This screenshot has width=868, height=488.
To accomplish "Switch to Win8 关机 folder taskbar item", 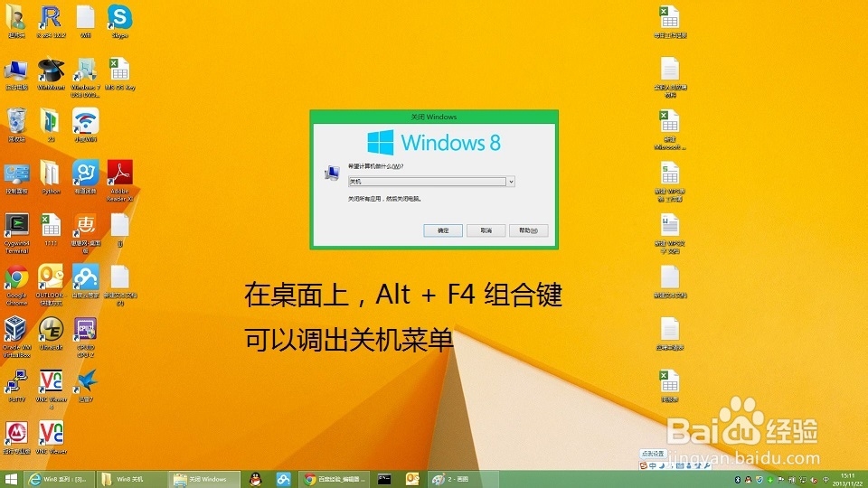I will coord(130,479).
